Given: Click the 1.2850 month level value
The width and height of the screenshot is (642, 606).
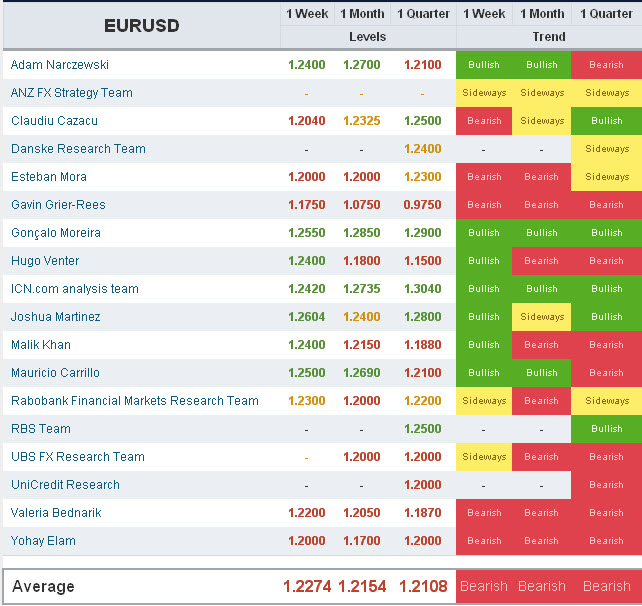Looking at the screenshot, I should 362,233.
